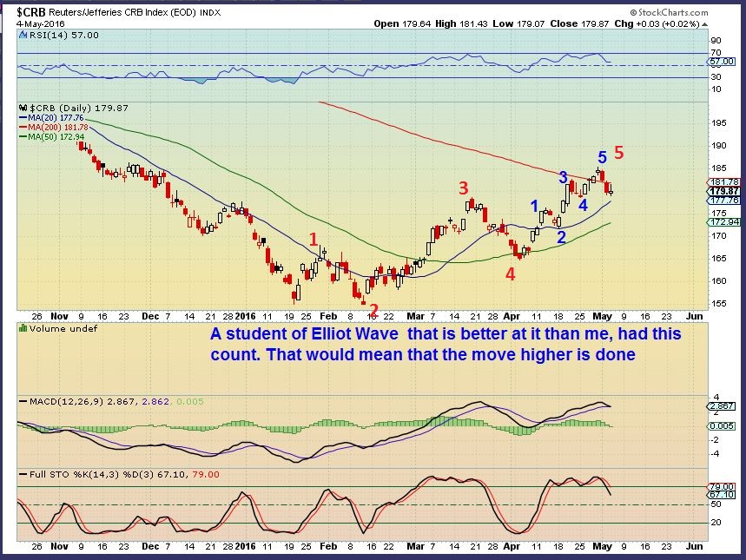This screenshot has width=746, height=560.
Task: Click the INDX label in the header
Action: [210, 13]
